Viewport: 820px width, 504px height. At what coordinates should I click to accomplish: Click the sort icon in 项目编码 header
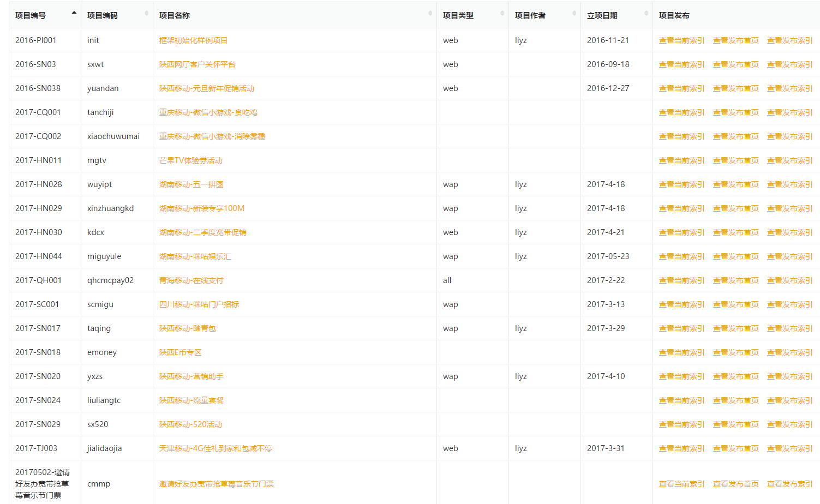146,13
